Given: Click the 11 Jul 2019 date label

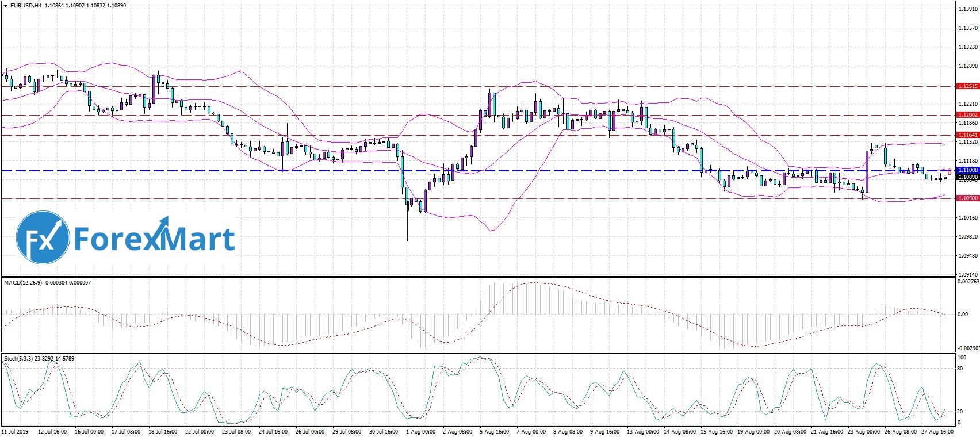Looking at the screenshot, I should click(15, 431).
